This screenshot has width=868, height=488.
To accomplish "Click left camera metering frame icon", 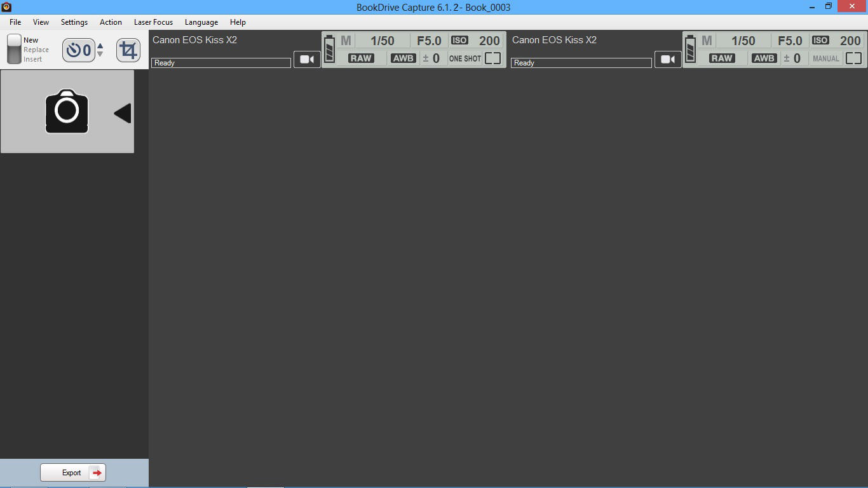I will (493, 58).
